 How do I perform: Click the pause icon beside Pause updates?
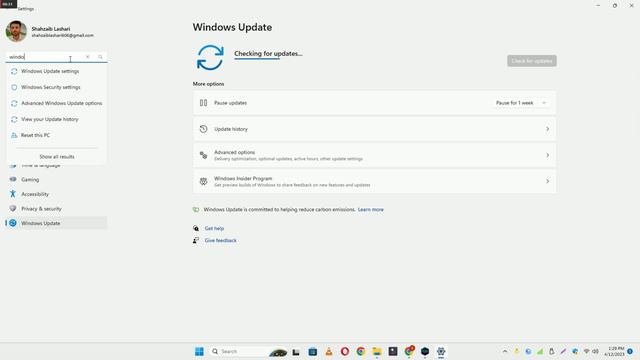[203, 103]
